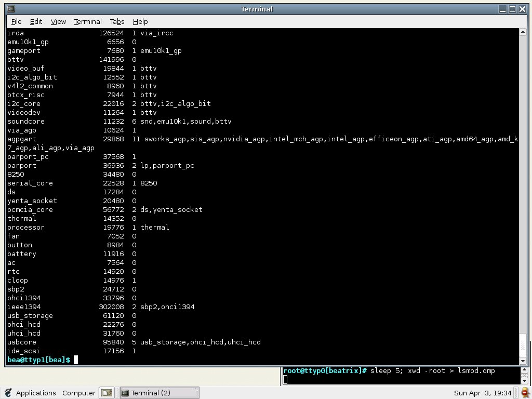Click the 'fan' module name

pos(13,236)
